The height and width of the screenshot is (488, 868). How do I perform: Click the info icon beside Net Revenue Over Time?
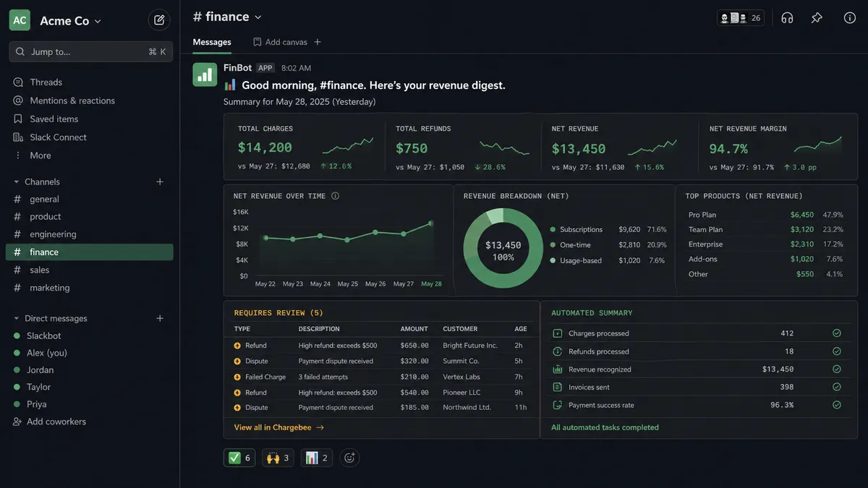click(335, 196)
